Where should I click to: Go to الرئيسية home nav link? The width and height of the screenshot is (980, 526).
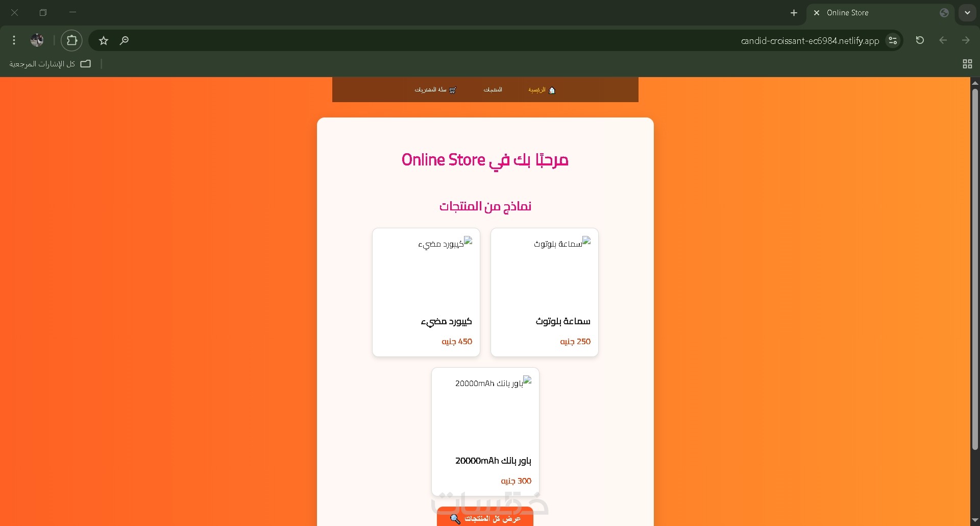tap(541, 90)
